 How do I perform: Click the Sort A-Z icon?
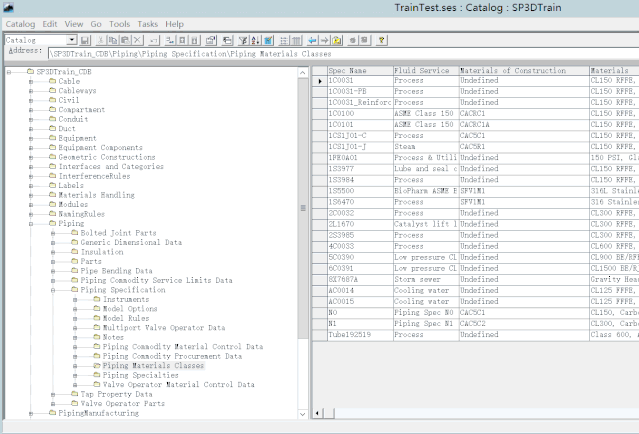click(256, 40)
